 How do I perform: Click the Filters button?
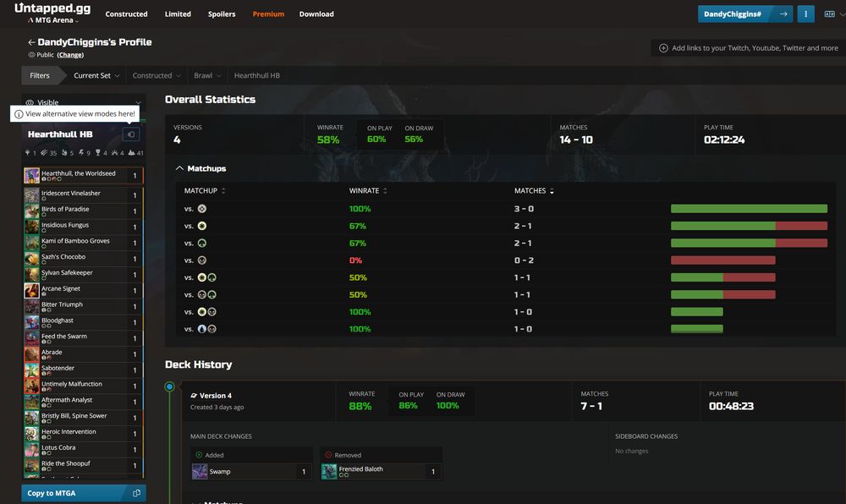pos(40,75)
